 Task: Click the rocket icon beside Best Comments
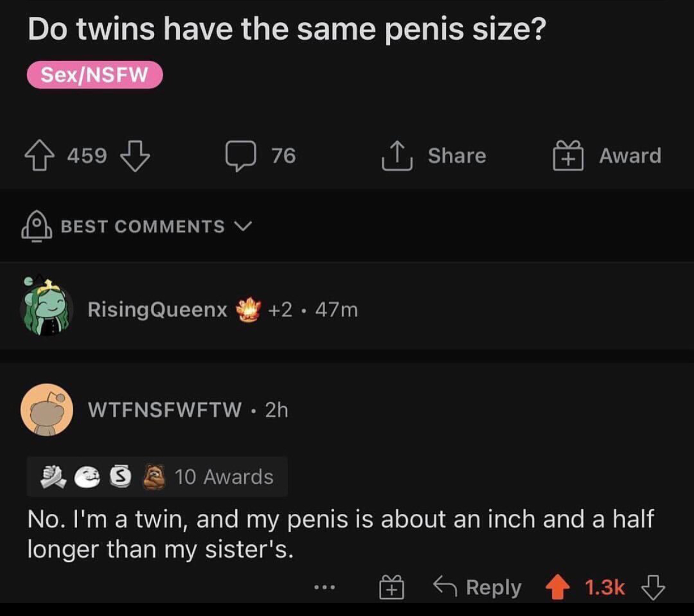point(36,226)
